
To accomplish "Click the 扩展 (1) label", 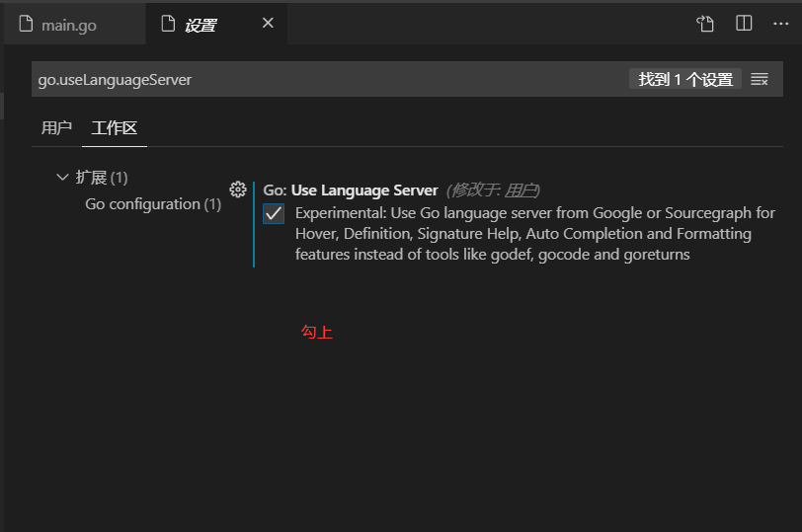I will click(x=102, y=178).
